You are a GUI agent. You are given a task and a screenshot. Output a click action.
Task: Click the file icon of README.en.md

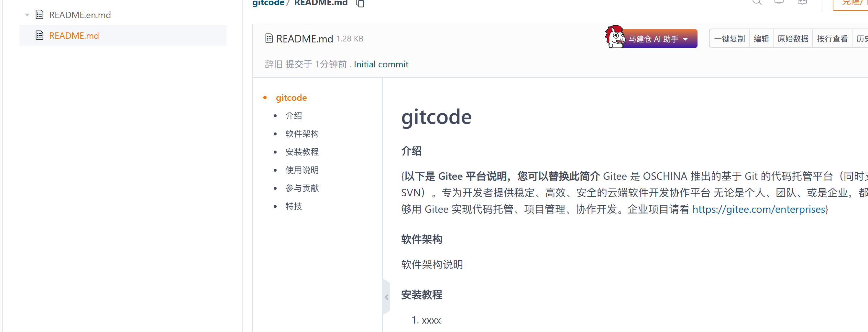[x=39, y=15]
